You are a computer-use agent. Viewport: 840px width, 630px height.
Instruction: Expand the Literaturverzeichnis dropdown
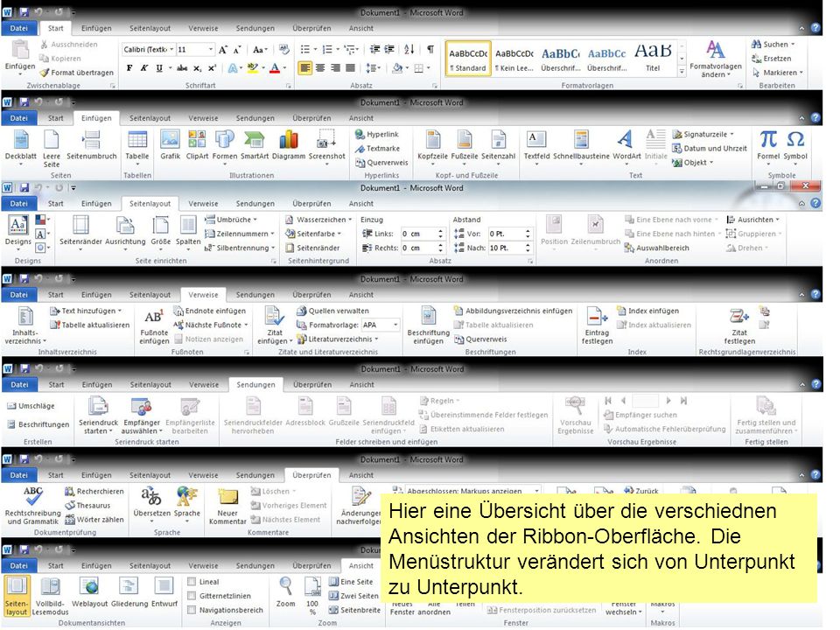pyautogui.click(x=376, y=339)
